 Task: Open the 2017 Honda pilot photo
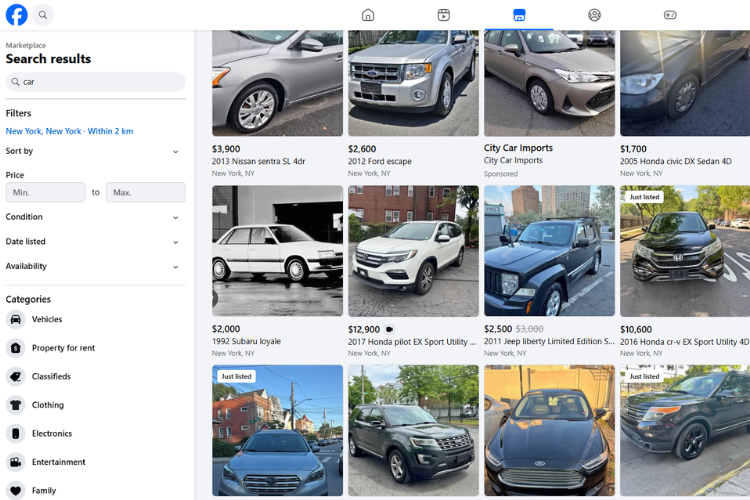(x=413, y=251)
